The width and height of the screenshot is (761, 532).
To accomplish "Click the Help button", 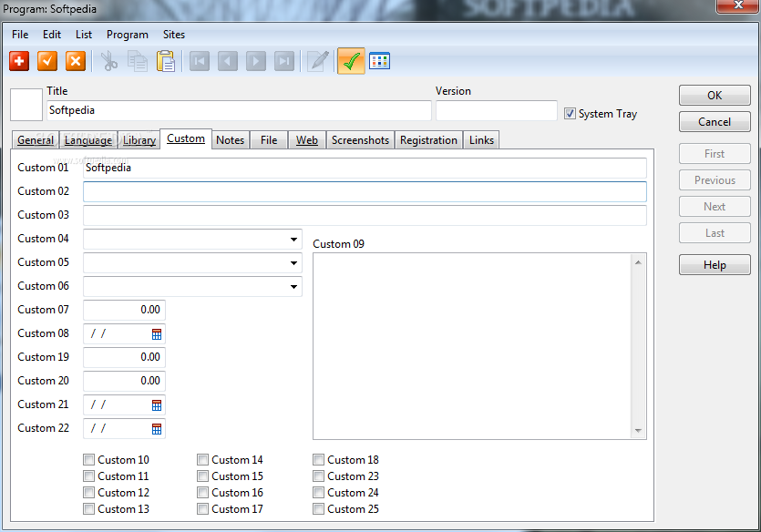I will pos(715,265).
